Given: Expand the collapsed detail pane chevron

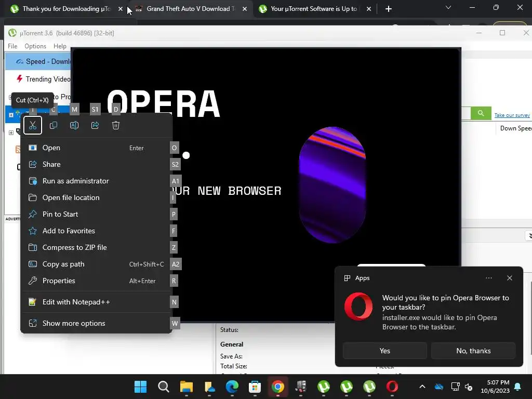Looking at the screenshot, I should tap(528, 235).
